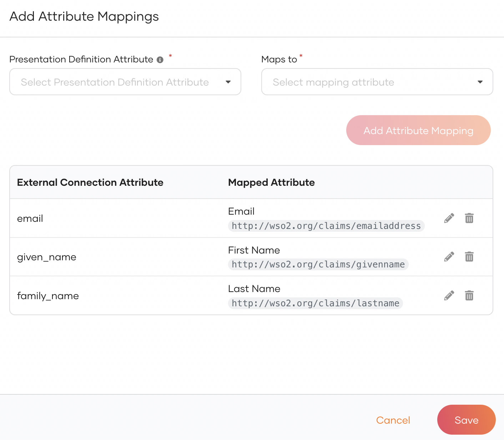This screenshot has height=440, width=504.
Task: Cancel the attribute mappings dialog
Action: point(393,420)
